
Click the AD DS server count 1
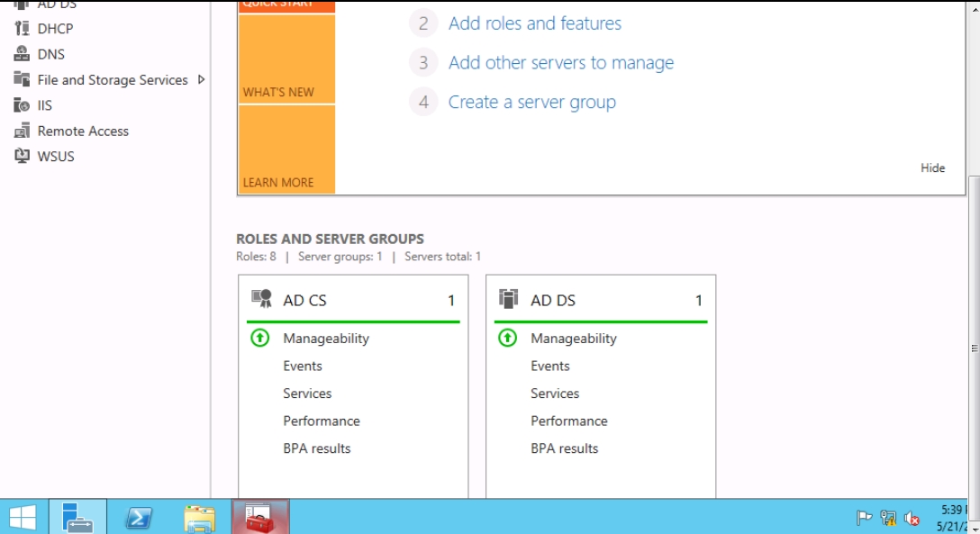[x=699, y=301]
